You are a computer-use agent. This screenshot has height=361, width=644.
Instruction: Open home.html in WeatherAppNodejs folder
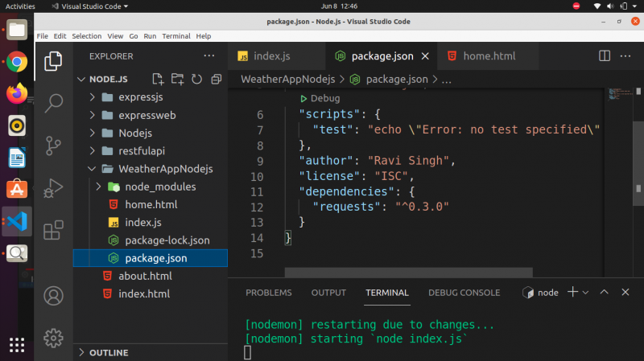click(151, 204)
